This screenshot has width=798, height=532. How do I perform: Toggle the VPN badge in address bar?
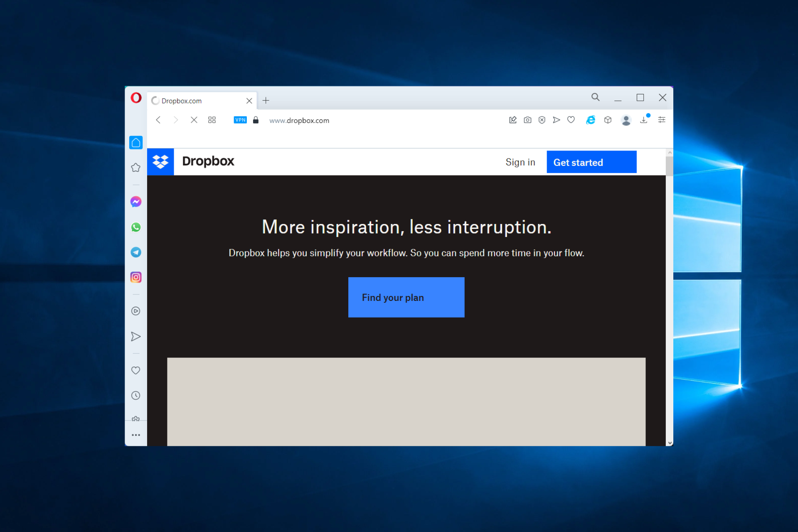pyautogui.click(x=240, y=120)
